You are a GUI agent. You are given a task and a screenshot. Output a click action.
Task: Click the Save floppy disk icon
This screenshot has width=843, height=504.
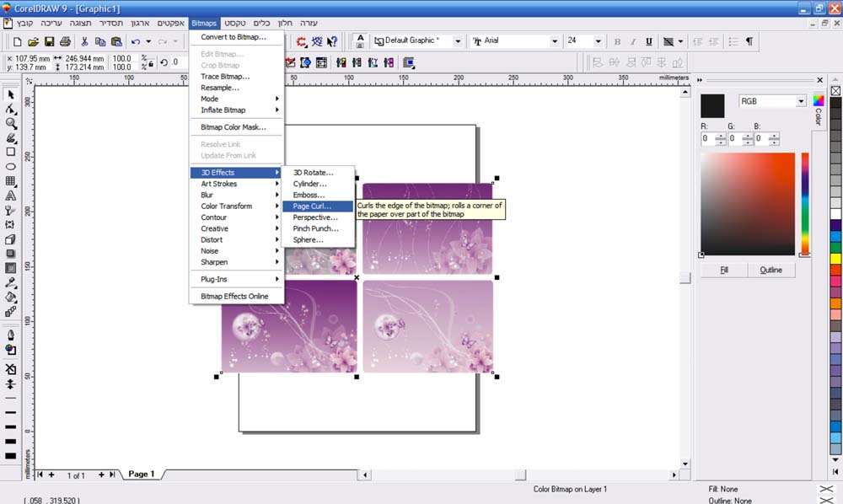(49, 41)
